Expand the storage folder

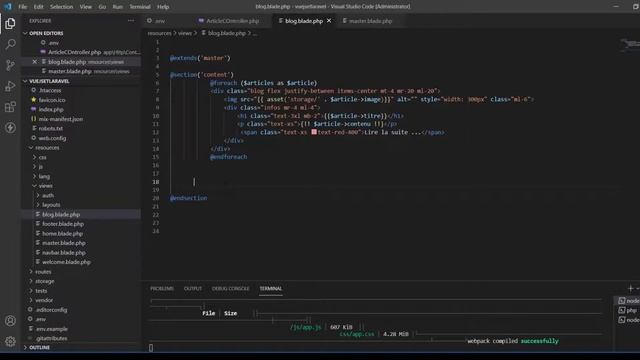44,281
